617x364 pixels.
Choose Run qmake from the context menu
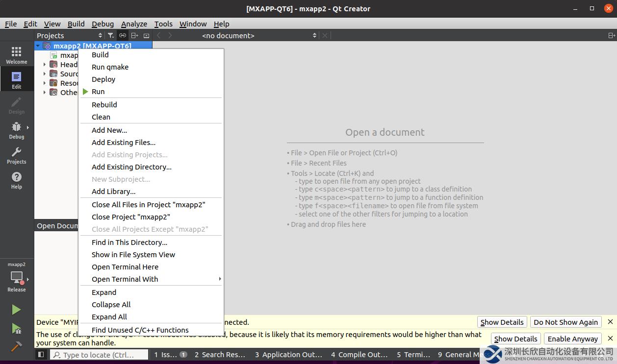coord(151,67)
